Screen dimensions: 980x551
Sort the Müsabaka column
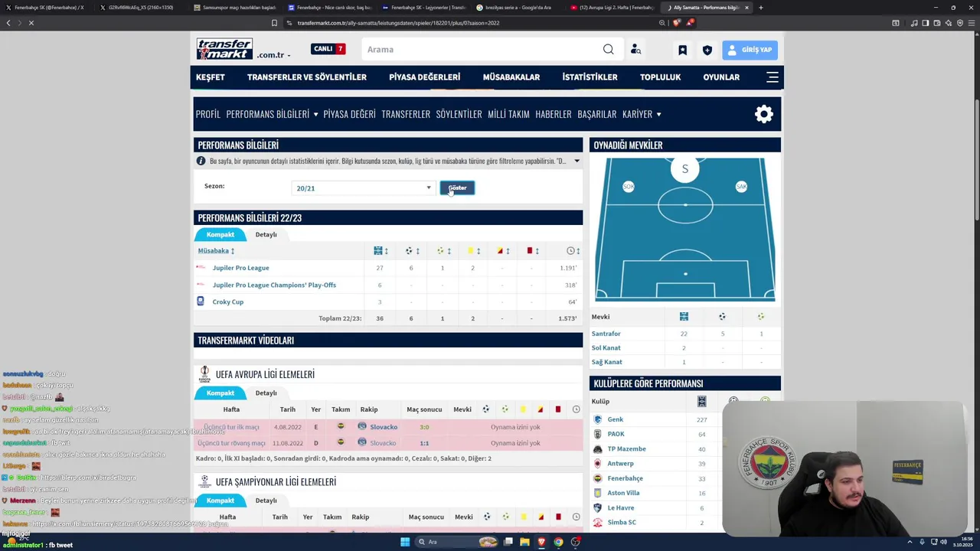click(216, 251)
